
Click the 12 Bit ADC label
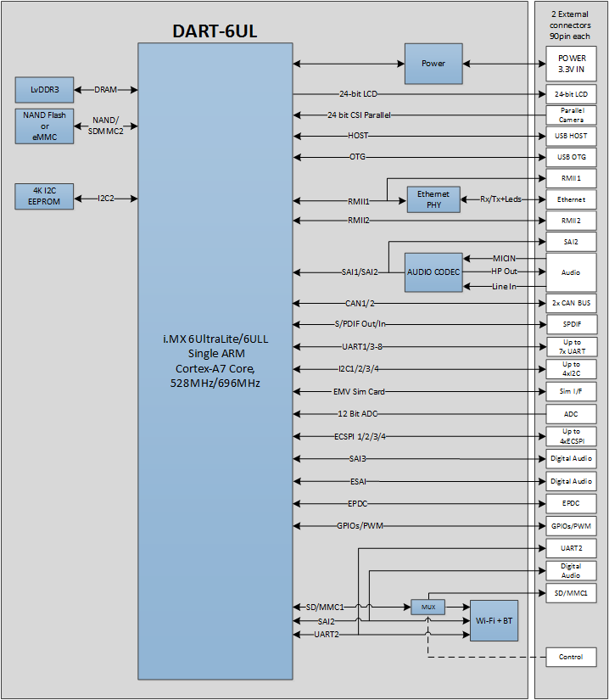pos(358,414)
